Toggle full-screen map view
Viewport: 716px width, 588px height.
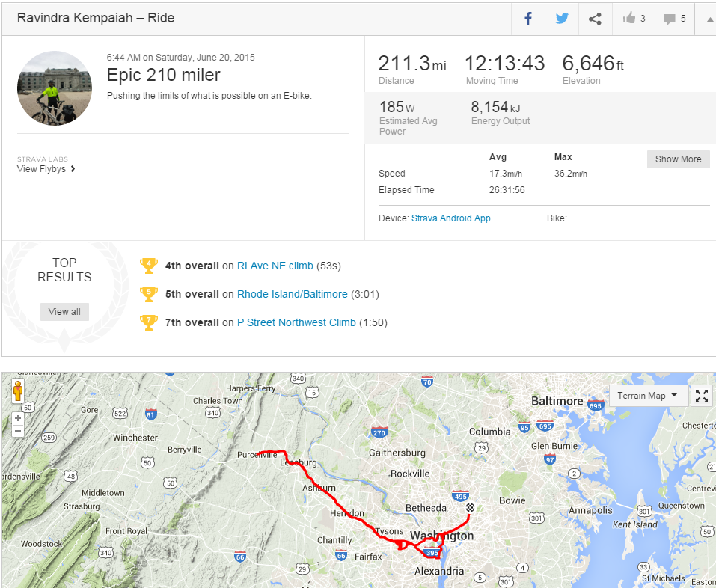point(702,396)
